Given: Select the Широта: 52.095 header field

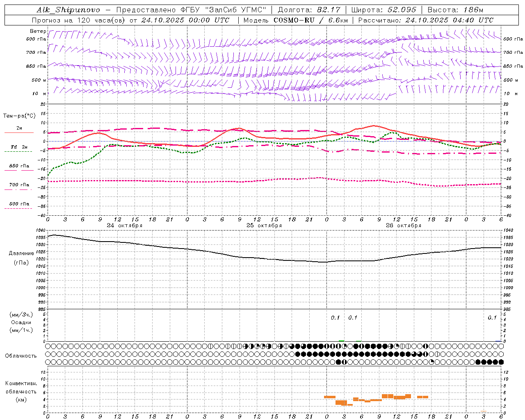Looking at the screenshot, I should (384, 10).
